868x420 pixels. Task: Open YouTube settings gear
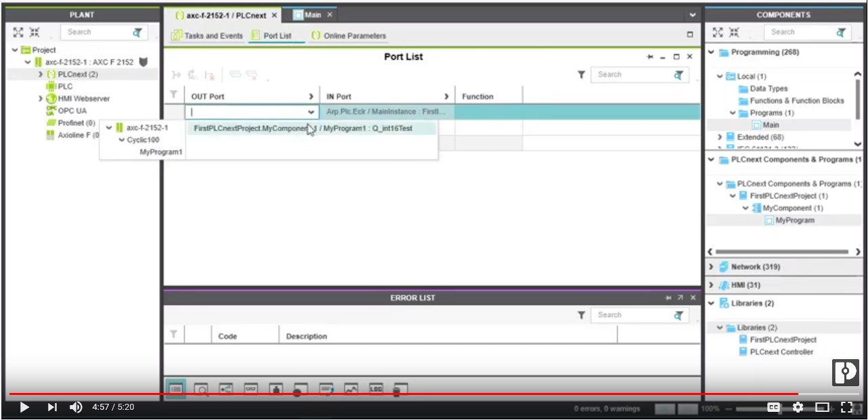point(798,407)
